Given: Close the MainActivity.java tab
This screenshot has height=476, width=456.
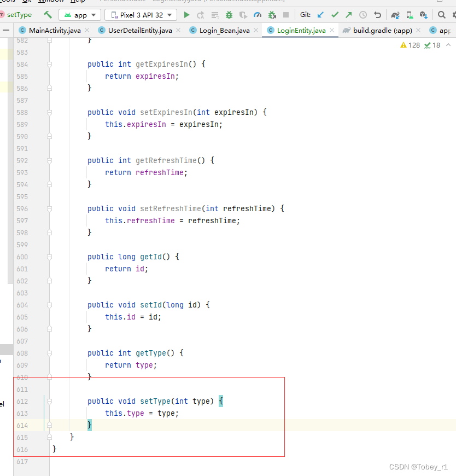Looking at the screenshot, I should coord(87,30).
